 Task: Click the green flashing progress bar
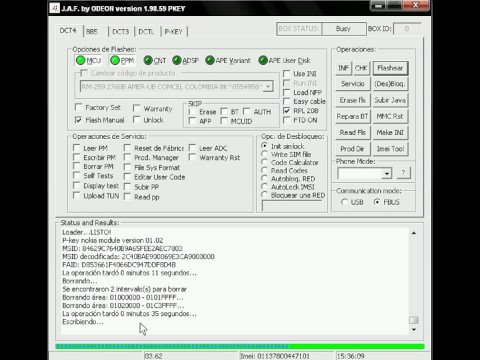[x=240, y=346]
